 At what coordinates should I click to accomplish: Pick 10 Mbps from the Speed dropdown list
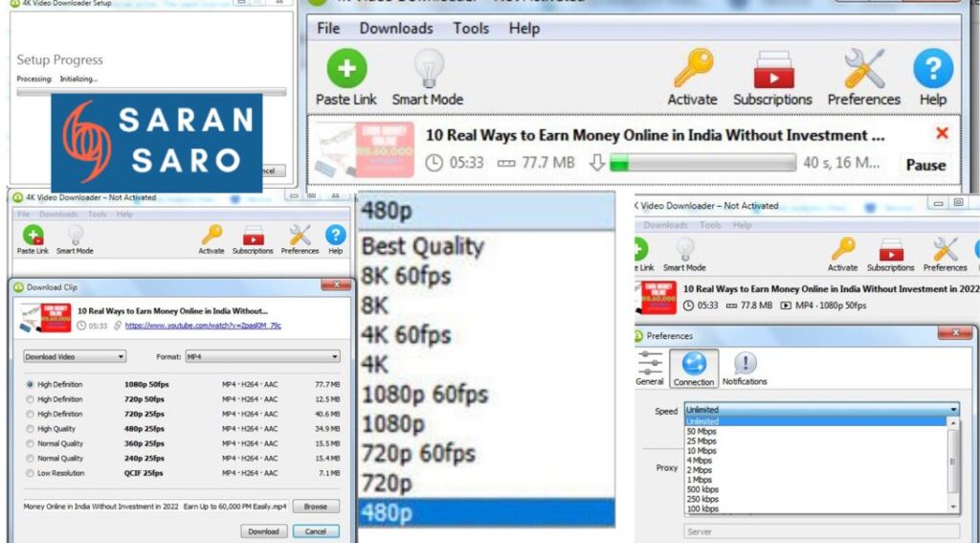(702, 450)
